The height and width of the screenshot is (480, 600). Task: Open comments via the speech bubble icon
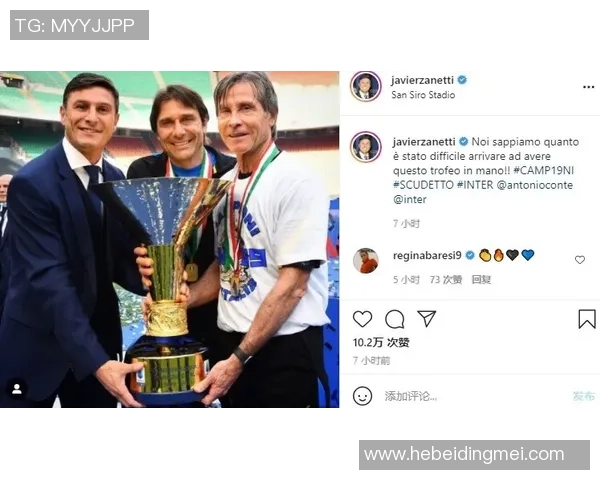pos(395,319)
